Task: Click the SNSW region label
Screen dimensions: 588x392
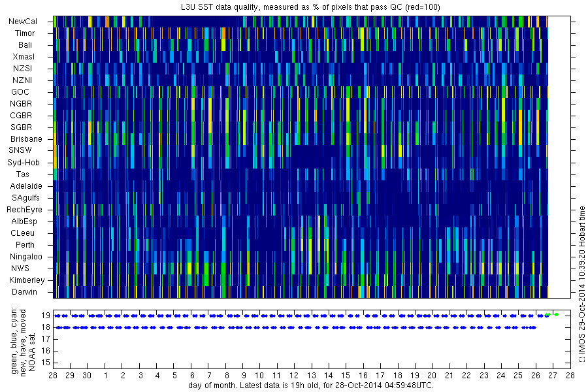Action: click(x=20, y=150)
